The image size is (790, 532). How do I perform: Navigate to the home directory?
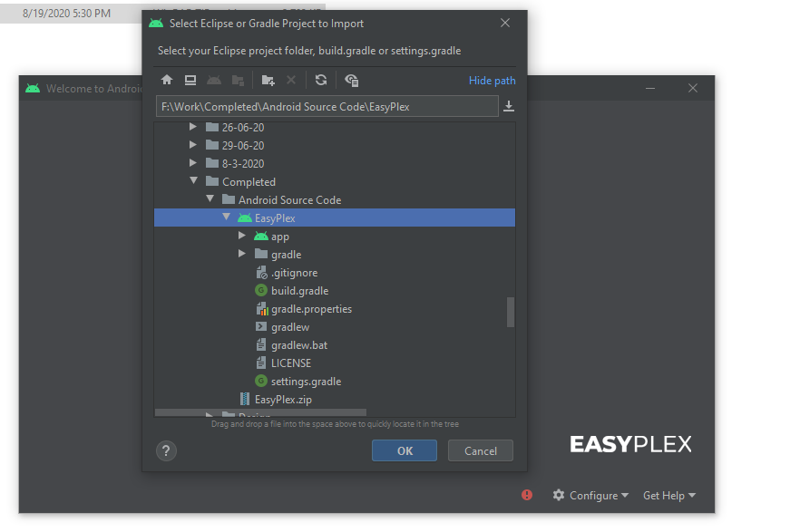(x=167, y=80)
